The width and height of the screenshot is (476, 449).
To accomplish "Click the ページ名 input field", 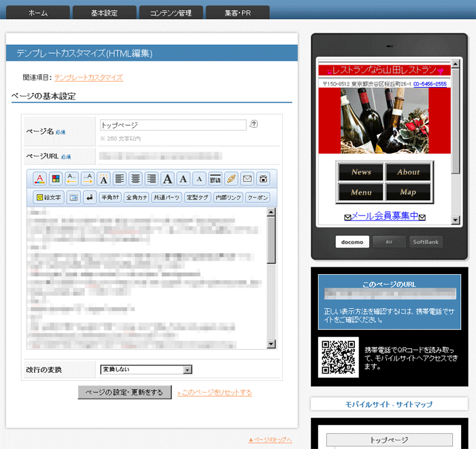I will tap(173, 125).
